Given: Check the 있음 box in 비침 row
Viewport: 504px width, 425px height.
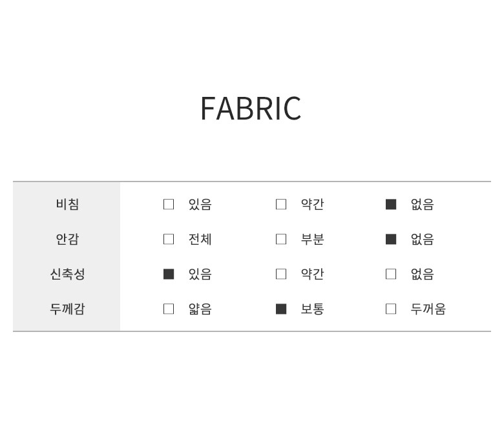Looking at the screenshot, I should tap(169, 204).
